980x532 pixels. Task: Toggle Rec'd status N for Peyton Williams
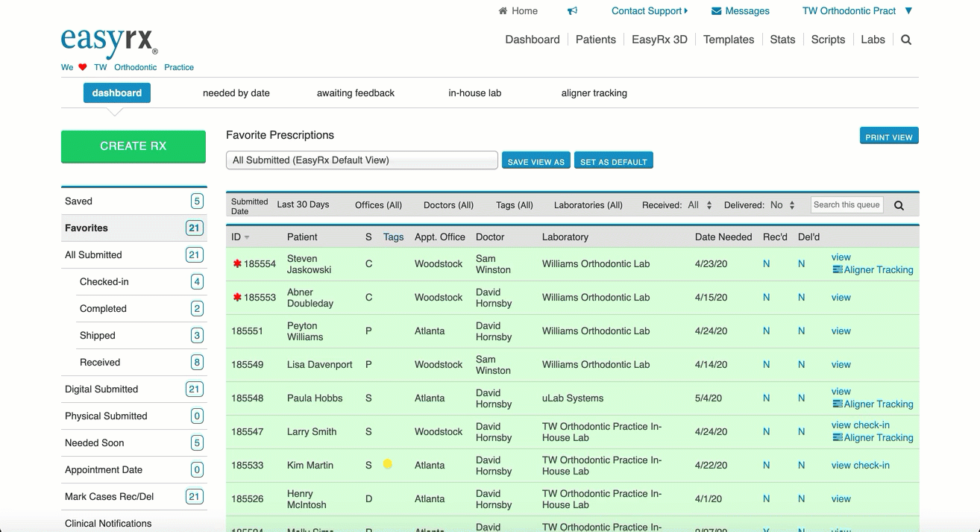click(766, 331)
